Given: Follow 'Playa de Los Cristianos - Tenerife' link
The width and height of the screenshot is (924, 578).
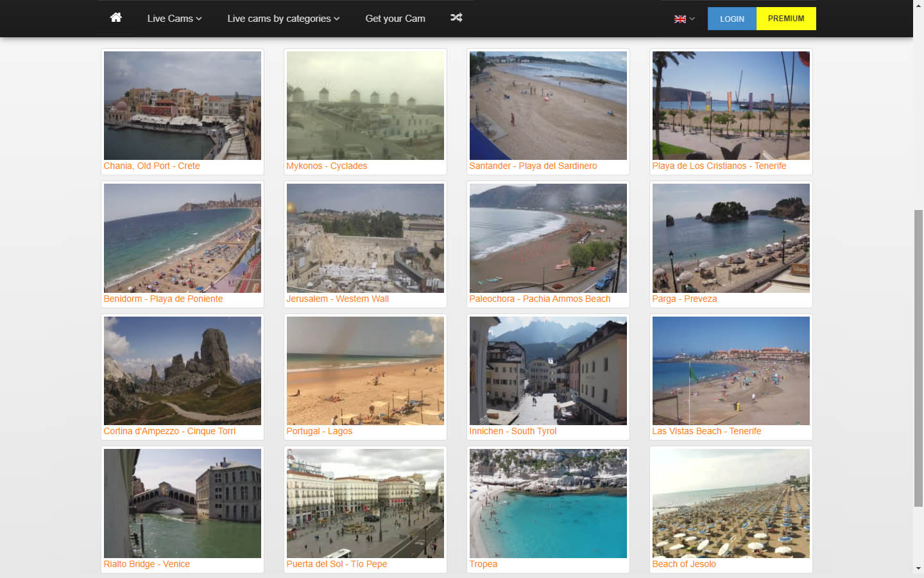Looking at the screenshot, I should pyautogui.click(x=719, y=166).
